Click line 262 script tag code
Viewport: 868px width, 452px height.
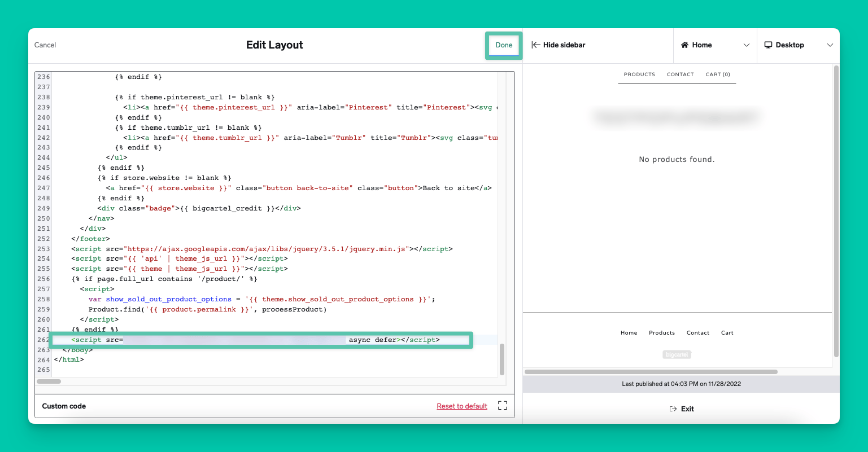pos(255,340)
